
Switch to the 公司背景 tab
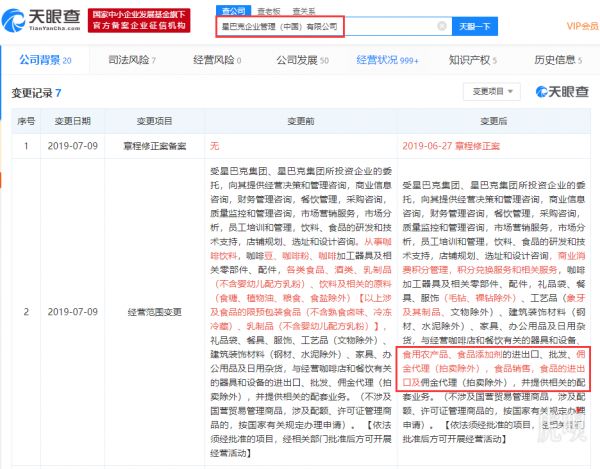[45, 61]
